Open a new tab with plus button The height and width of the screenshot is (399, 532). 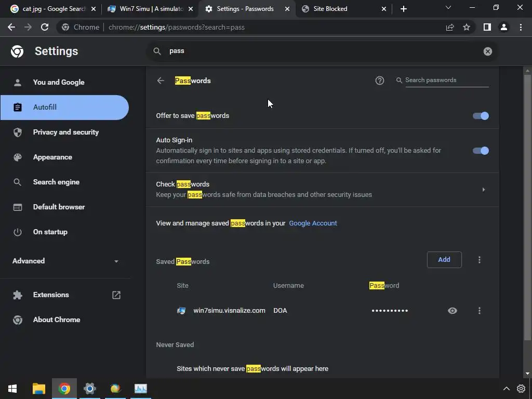pyautogui.click(x=403, y=9)
